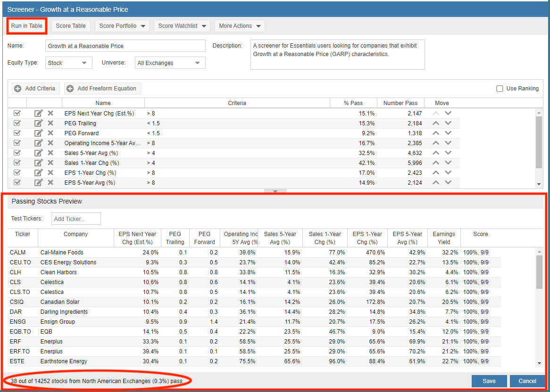Enable the Use Ranking checkbox
The height and width of the screenshot is (392, 550).
500,89
